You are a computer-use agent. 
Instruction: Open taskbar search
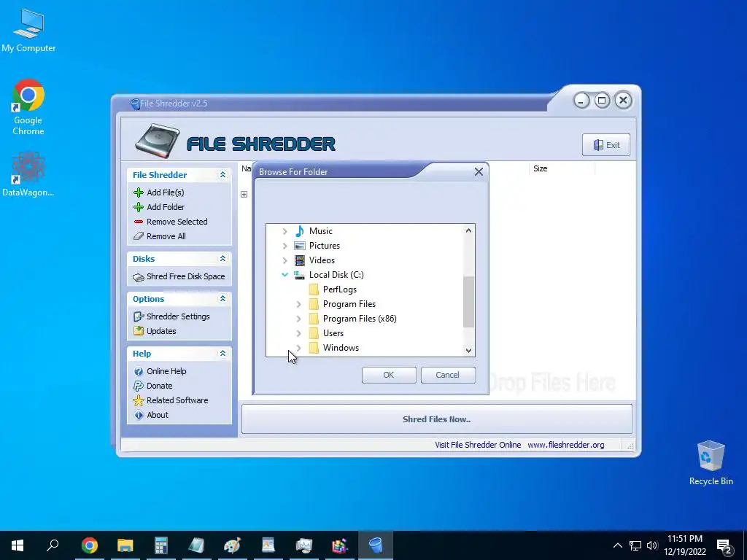[x=53, y=545]
